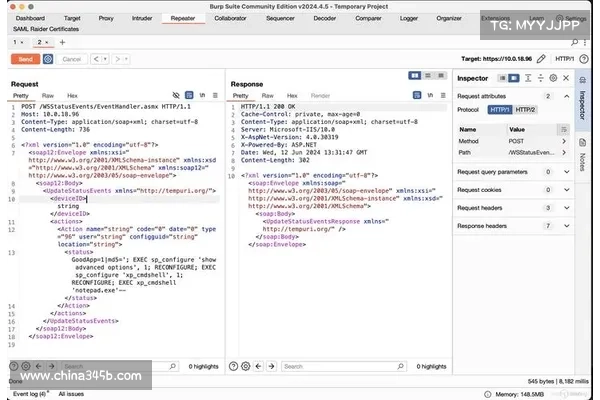Expand Request query parameters section
This screenshot has height=400, width=600.
coord(567,172)
